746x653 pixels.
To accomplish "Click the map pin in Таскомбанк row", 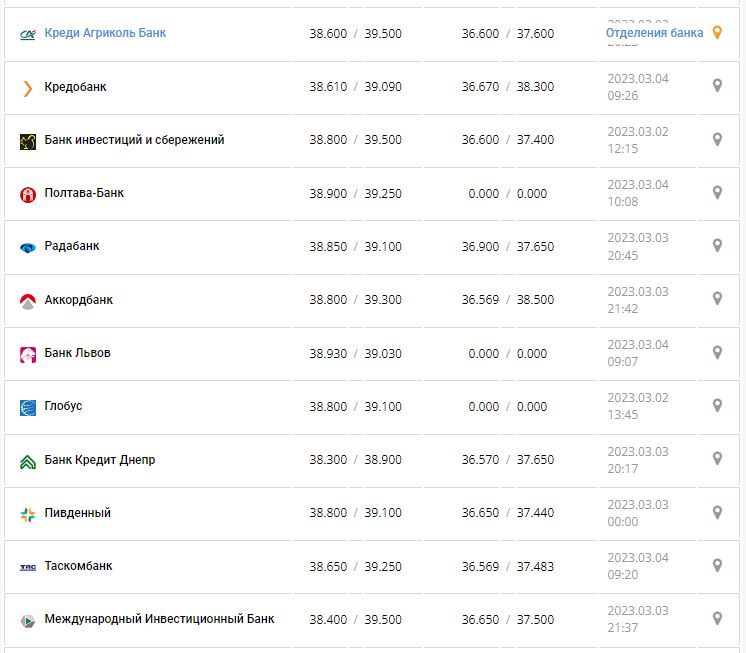I will point(716,566).
